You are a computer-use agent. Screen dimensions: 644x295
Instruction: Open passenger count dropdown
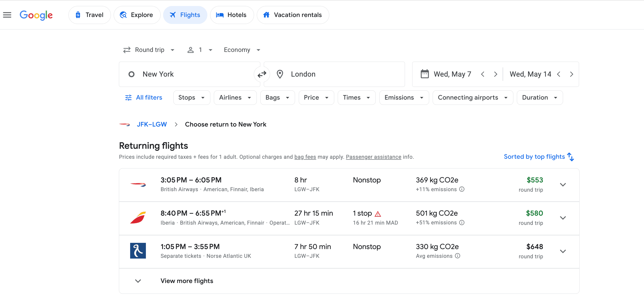tap(200, 50)
